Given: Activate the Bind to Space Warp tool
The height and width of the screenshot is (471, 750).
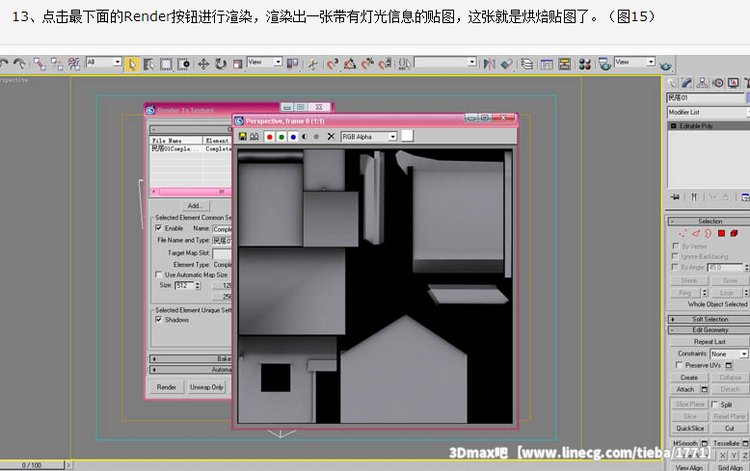Looking at the screenshot, I should click(74, 64).
